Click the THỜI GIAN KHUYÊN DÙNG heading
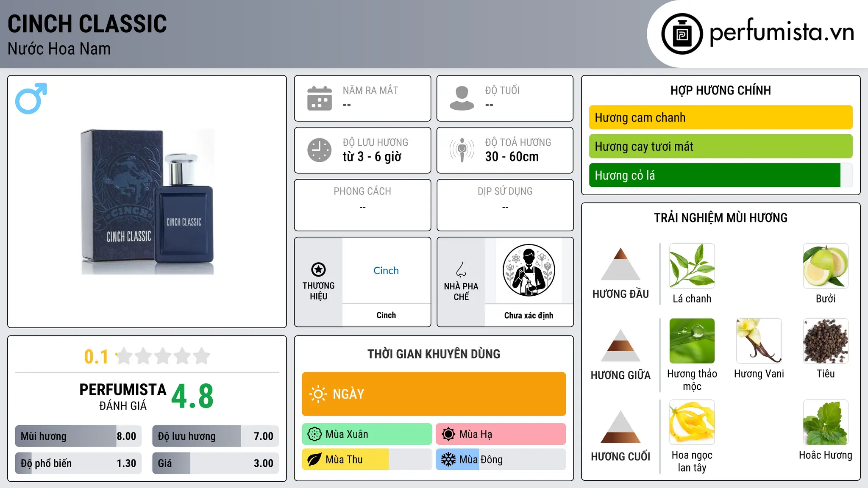The height and width of the screenshot is (488, 868). click(x=434, y=354)
